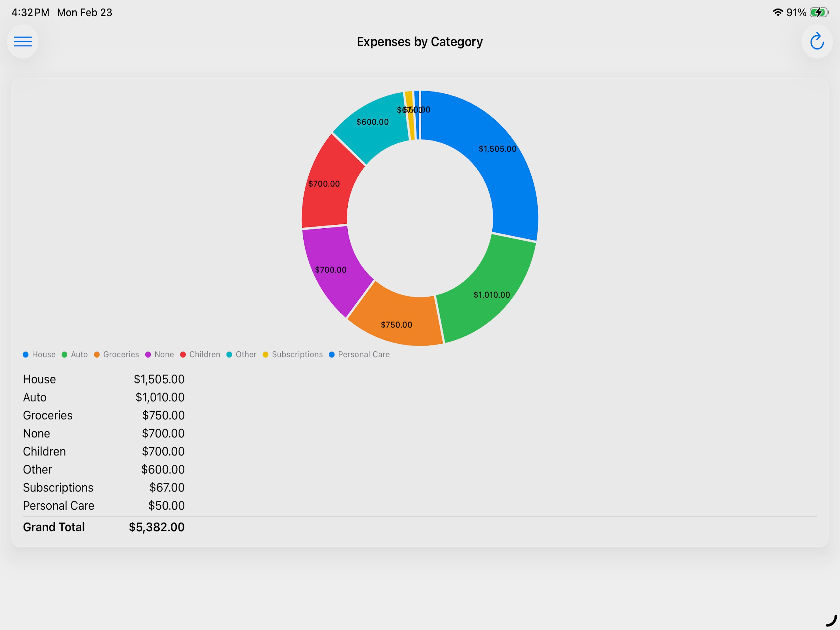
Task: Click the Grand Total label
Action: click(53, 527)
